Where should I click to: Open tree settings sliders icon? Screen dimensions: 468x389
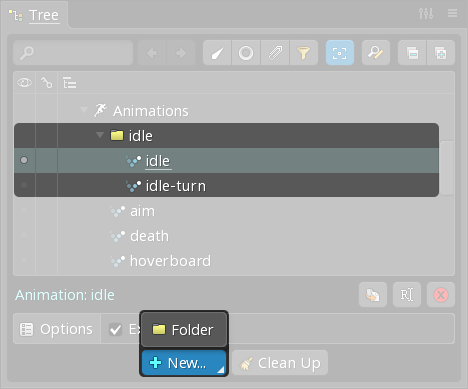point(426,13)
